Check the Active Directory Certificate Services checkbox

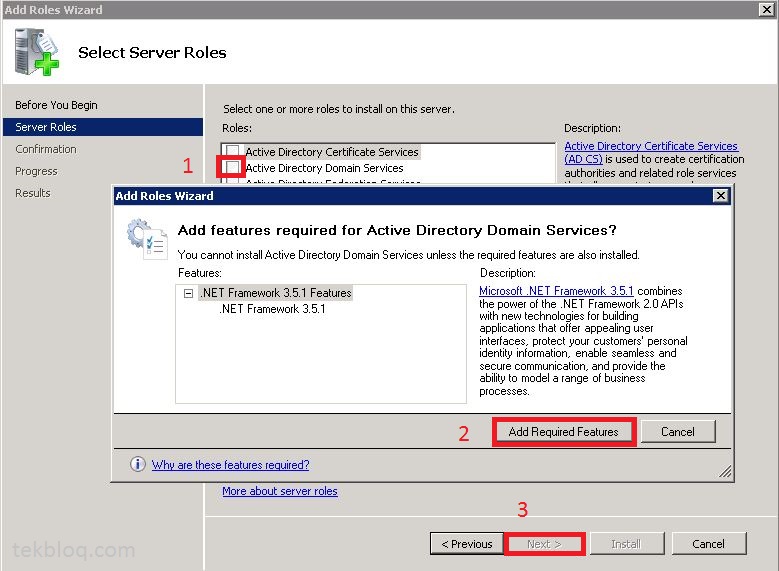coord(232,151)
